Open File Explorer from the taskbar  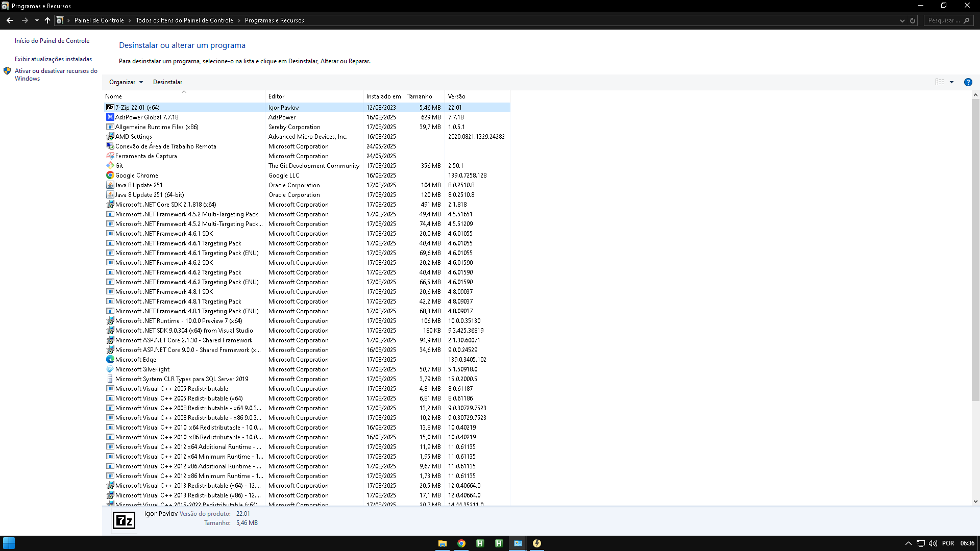443,543
